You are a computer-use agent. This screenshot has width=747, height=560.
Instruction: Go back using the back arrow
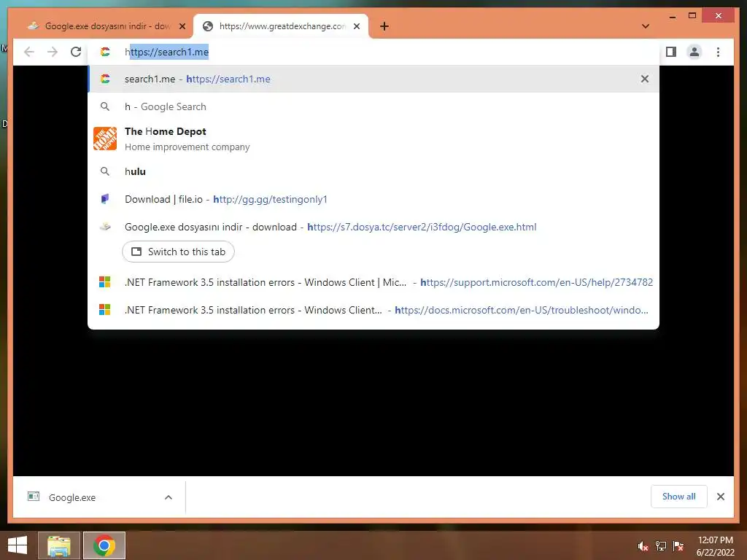tap(29, 52)
